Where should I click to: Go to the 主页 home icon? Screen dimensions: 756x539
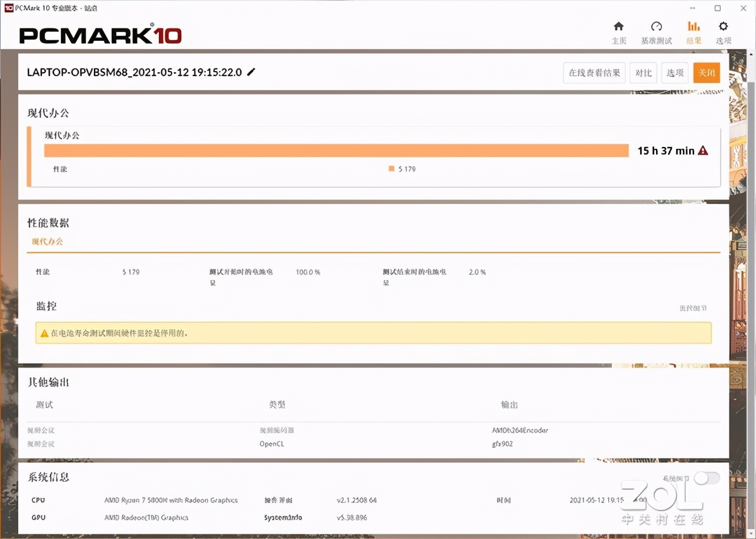point(618,27)
